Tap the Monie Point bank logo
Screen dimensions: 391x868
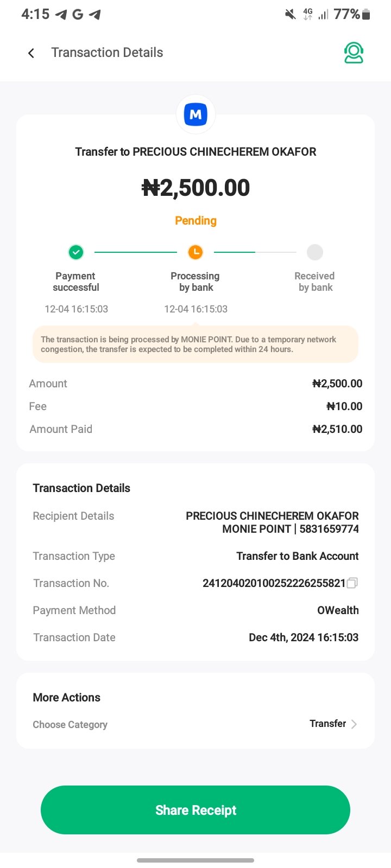click(x=195, y=114)
